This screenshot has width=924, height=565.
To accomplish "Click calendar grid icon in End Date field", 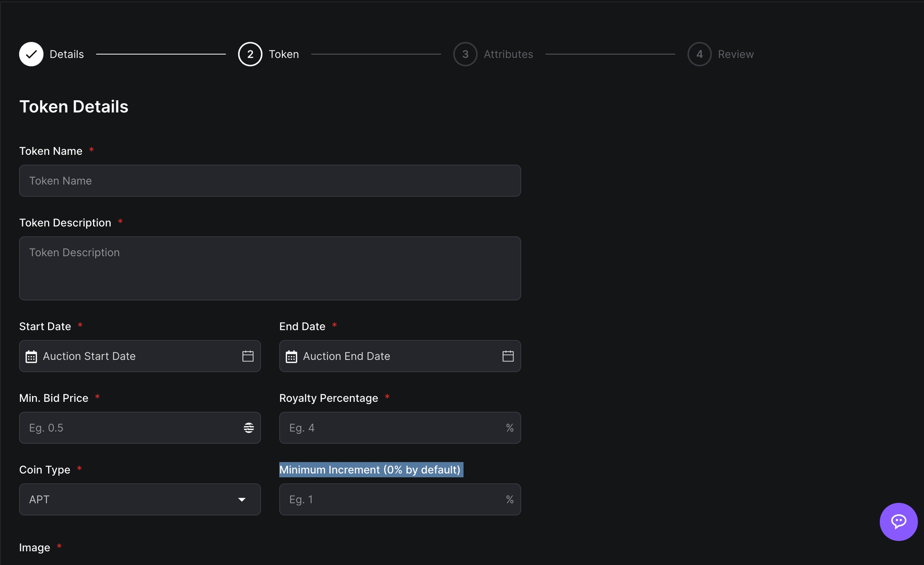I will (292, 356).
